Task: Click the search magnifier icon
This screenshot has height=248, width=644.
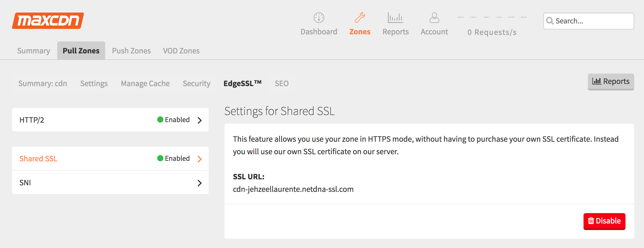Action: pyautogui.click(x=550, y=21)
